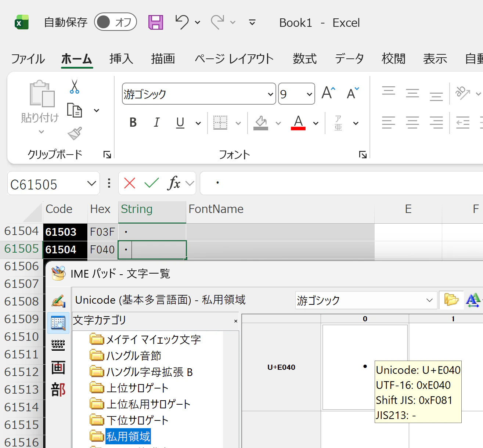483x448 pixels.
Task: Switch to the データ tab
Action: click(349, 59)
